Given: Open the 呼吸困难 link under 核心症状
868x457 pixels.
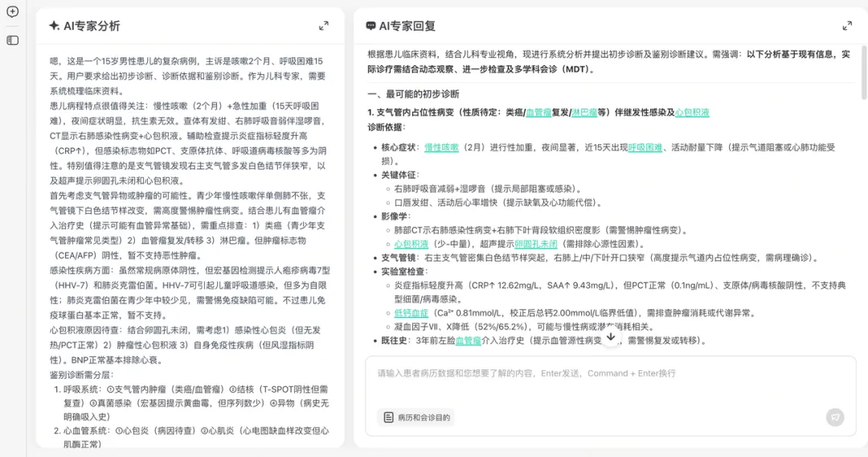Looking at the screenshot, I should pyautogui.click(x=645, y=148).
